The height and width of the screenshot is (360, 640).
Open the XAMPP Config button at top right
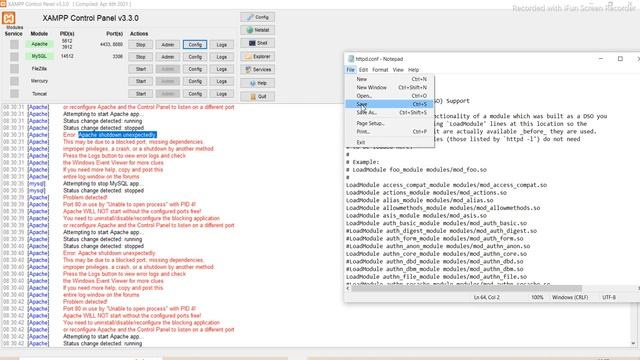tap(258, 17)
